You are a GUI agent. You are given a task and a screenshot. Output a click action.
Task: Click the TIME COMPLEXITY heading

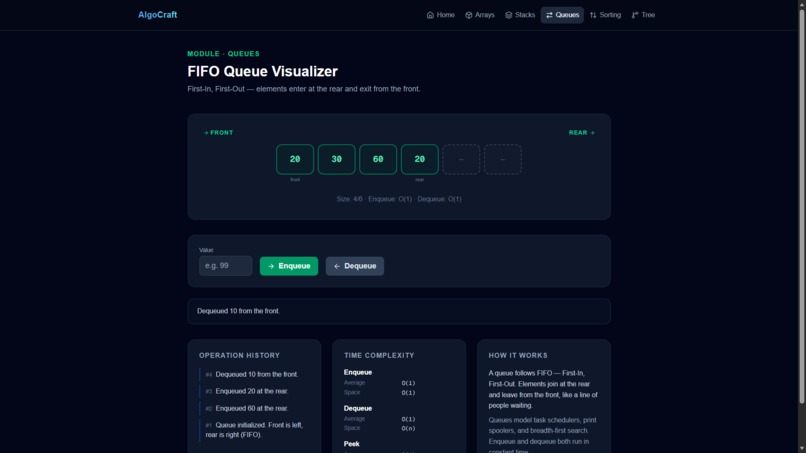(x=379, y=355)
